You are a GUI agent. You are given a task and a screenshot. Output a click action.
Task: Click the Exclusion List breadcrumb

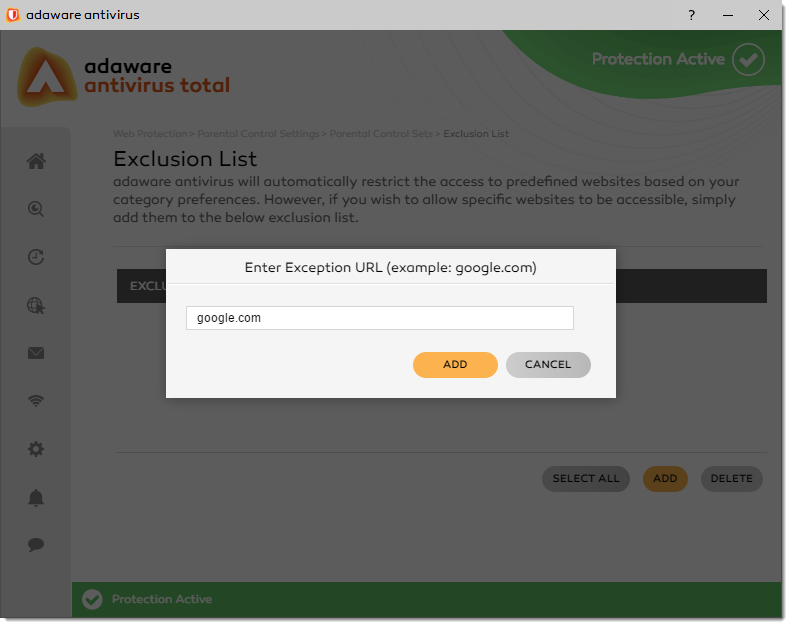point(476,134)
